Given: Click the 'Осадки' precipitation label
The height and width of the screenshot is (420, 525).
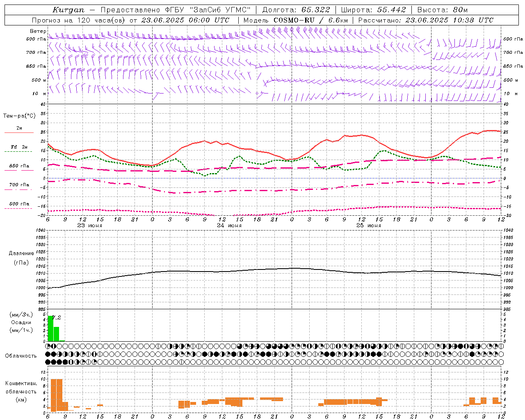Looking at the screenshot, I should point(21,322).
